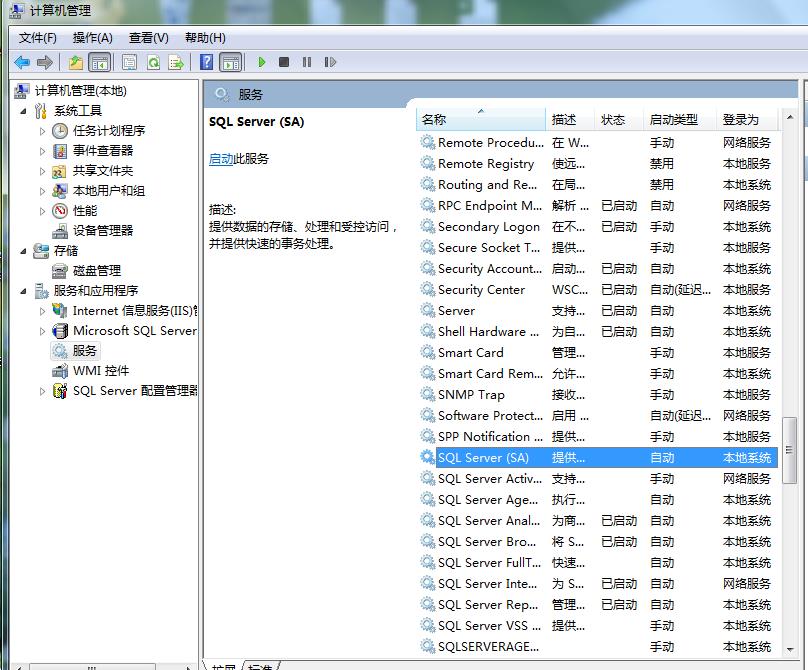
Task: Toggle the Show/Hide Action Pane button
Action: coord(230,62)
